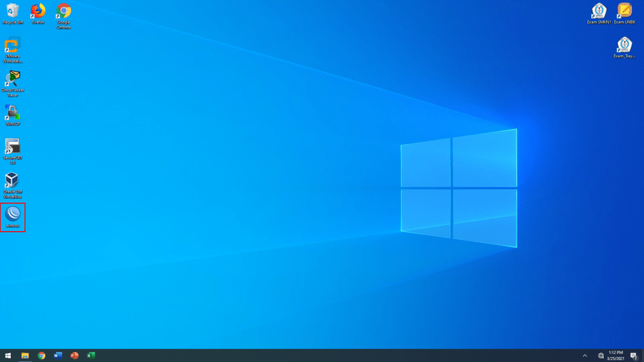Click the WinSCP desktop icon

[x=13, y=113]
